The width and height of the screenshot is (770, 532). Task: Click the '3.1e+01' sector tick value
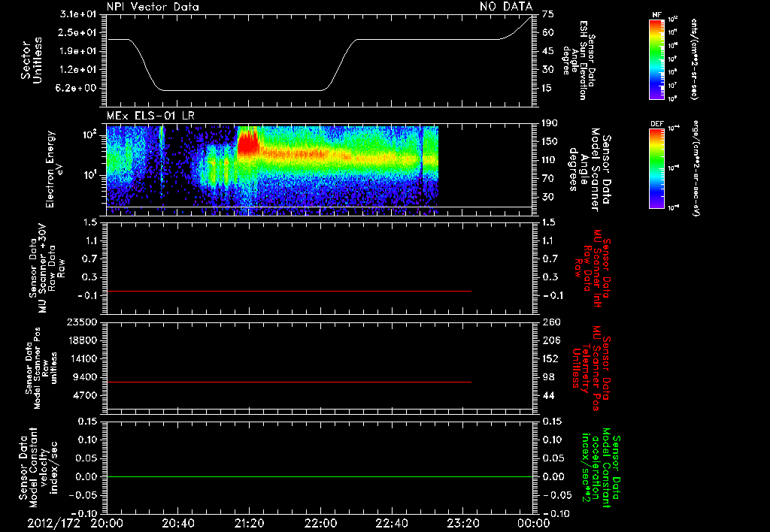(x=78, y=14)
